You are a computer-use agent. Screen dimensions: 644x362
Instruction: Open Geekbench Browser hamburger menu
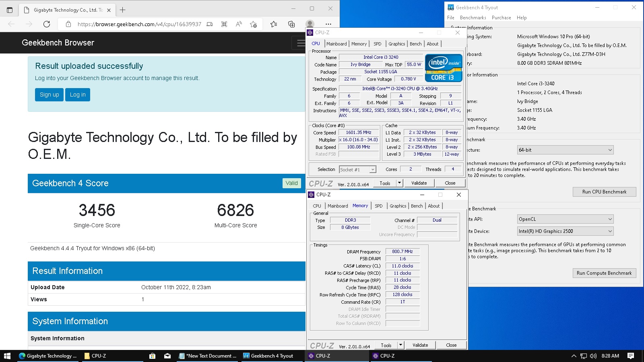(300, 43)
